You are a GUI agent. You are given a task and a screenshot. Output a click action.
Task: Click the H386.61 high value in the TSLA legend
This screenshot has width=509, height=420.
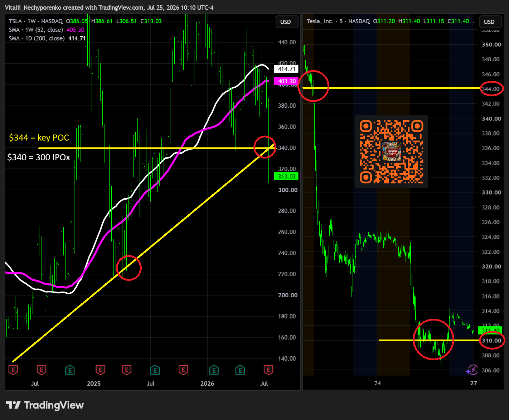click(x=102, y=21)
